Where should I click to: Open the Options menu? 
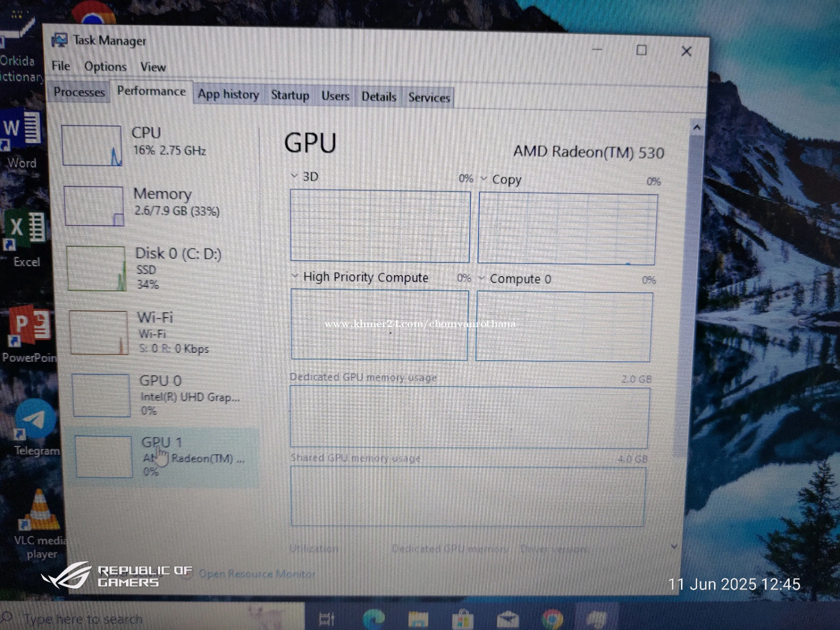[105, 66]
